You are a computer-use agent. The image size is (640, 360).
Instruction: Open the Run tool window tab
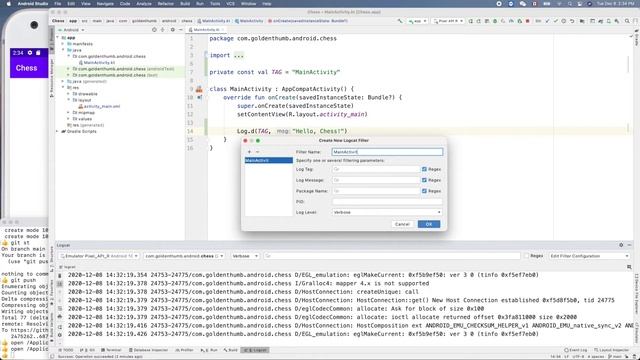[x=209, y=350]
